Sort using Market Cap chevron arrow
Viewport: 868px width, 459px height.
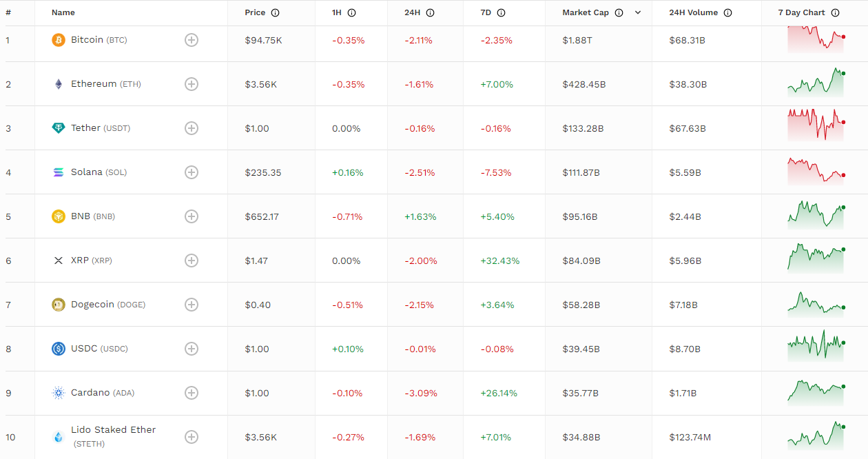pos(638,12)
